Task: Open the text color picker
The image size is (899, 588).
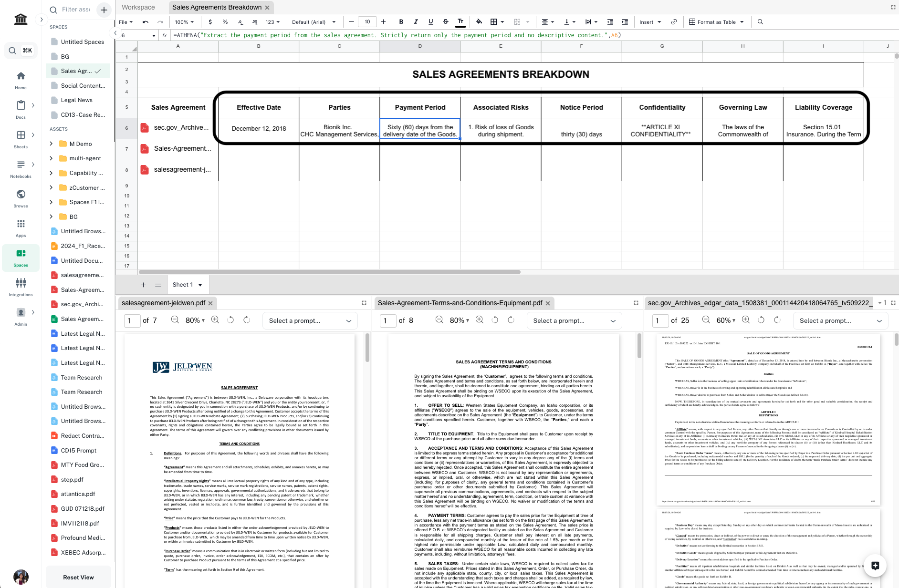Action: point(460,22)
